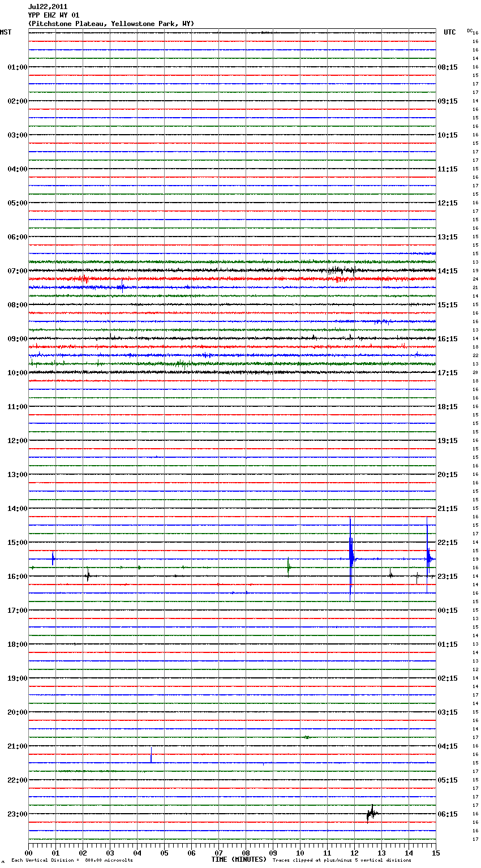Image resolution: width=481 pixels, height=868 pixels.
Task: Select the 21:00 MST time label
Action: pos(18,746)
